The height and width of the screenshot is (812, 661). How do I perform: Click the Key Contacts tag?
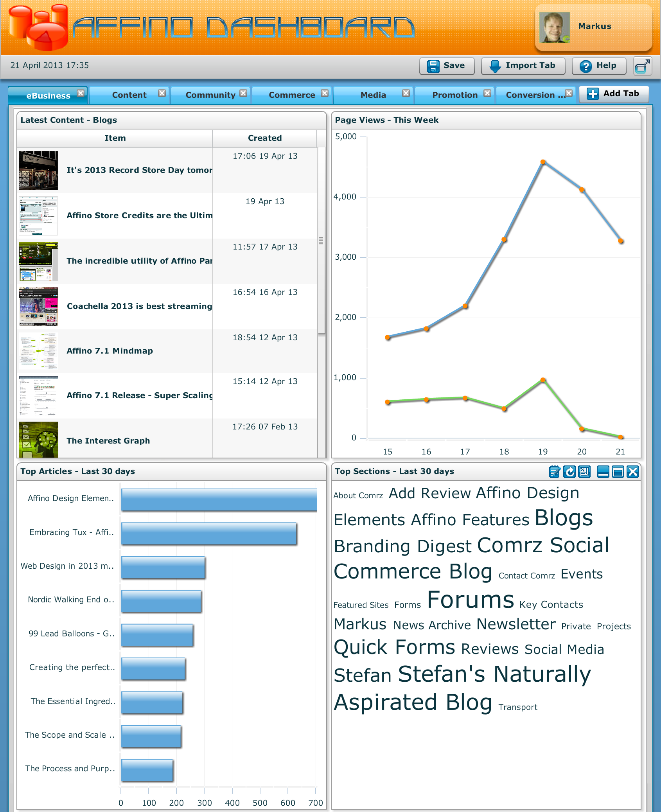coord(551,605)
